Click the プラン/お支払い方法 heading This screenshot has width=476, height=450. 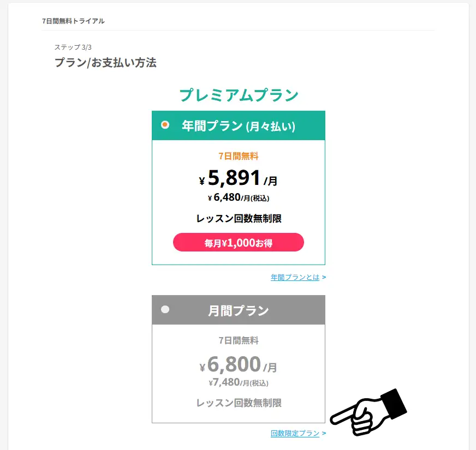click(x=105, y=63)
